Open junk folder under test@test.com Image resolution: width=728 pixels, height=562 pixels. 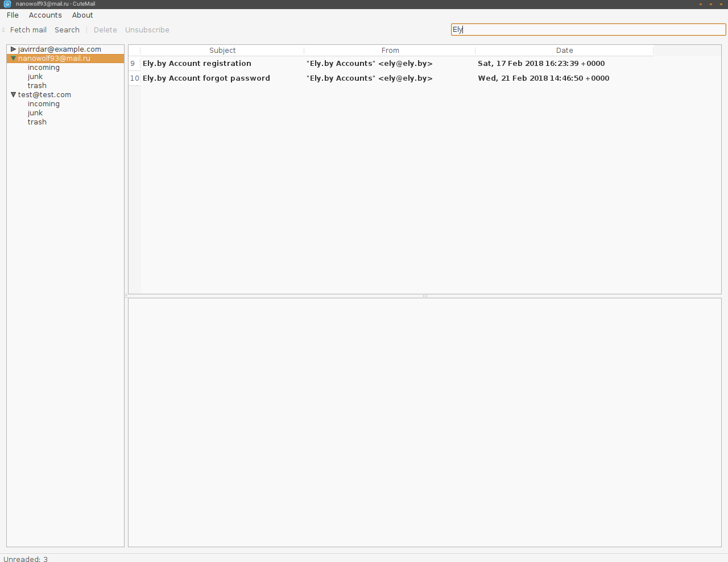pyautogui.click(x=35, y=113)
